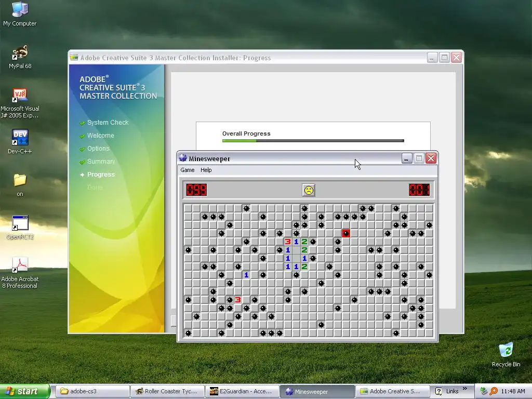The width and height of the screenshot is (532, 399).
Task: Click the taskbar clock showing 11:48 AM
Action: click(513, 391)
